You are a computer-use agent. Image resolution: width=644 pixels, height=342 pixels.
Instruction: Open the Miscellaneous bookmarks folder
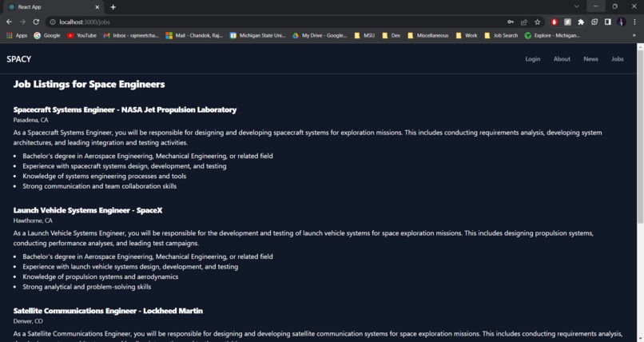point(428,36)
